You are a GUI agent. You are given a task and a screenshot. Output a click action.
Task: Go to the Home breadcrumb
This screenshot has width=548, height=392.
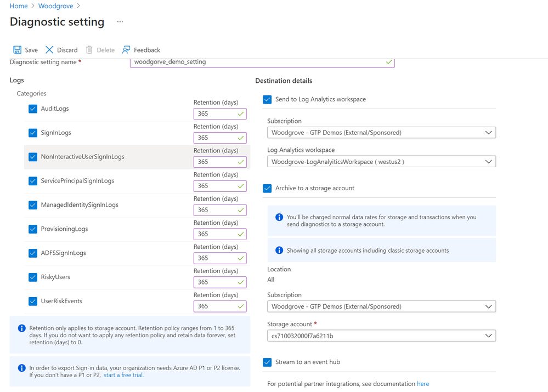tap(19, 6)
